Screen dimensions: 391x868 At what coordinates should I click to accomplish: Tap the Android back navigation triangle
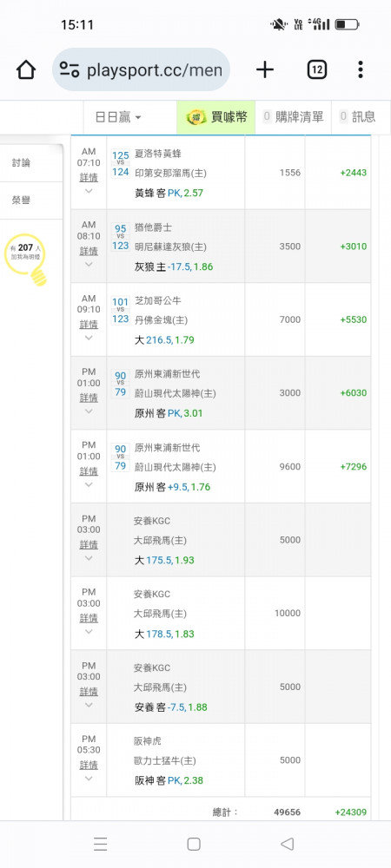(x=287, y=844)
